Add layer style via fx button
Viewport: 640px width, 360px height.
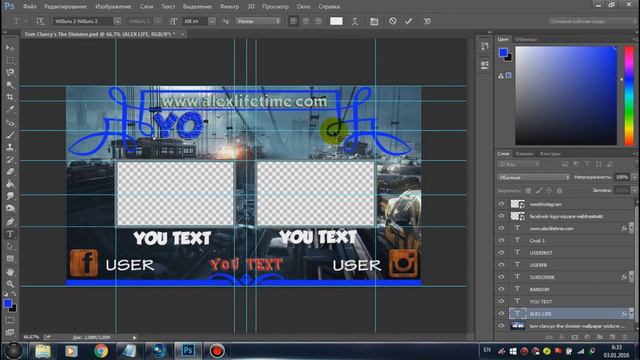click(562, 337)
